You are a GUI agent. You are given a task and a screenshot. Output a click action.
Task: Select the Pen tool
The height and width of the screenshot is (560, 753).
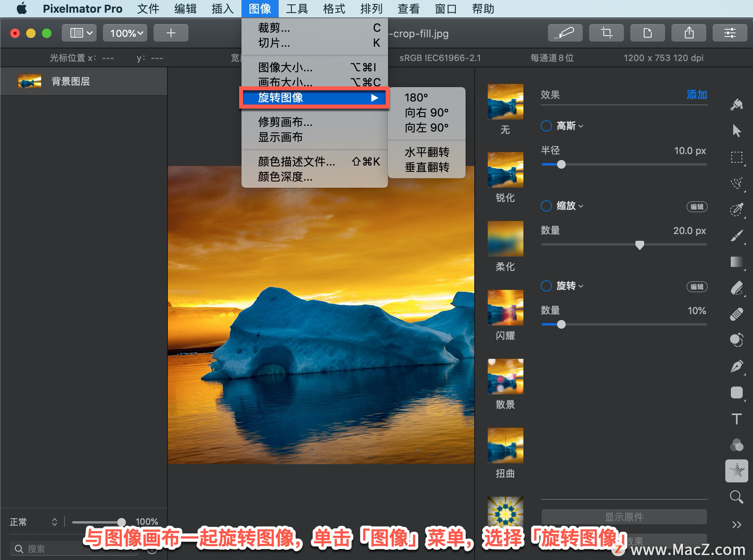coord(736,366)
